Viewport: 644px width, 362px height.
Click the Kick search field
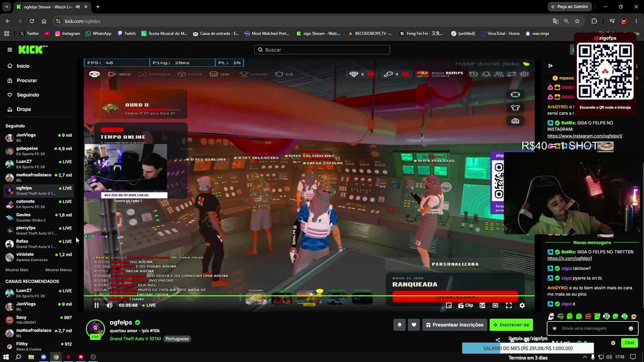[x=322, y=50]
